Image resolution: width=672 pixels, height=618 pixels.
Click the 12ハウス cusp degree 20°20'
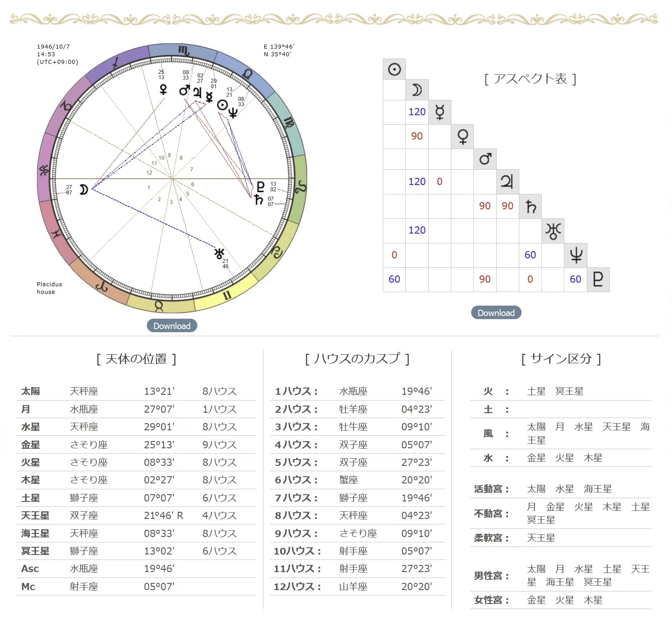click(417, 586)
